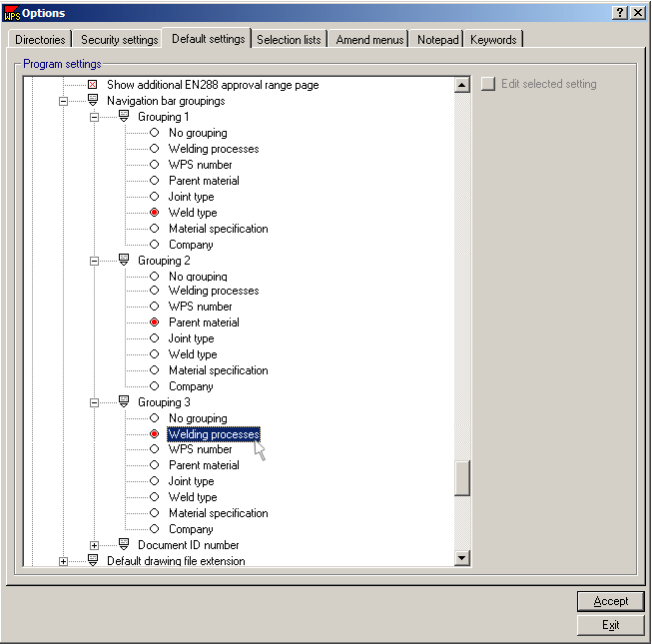
Task: Select No grouping under Grouping 1
Action: tap(154, 133)
